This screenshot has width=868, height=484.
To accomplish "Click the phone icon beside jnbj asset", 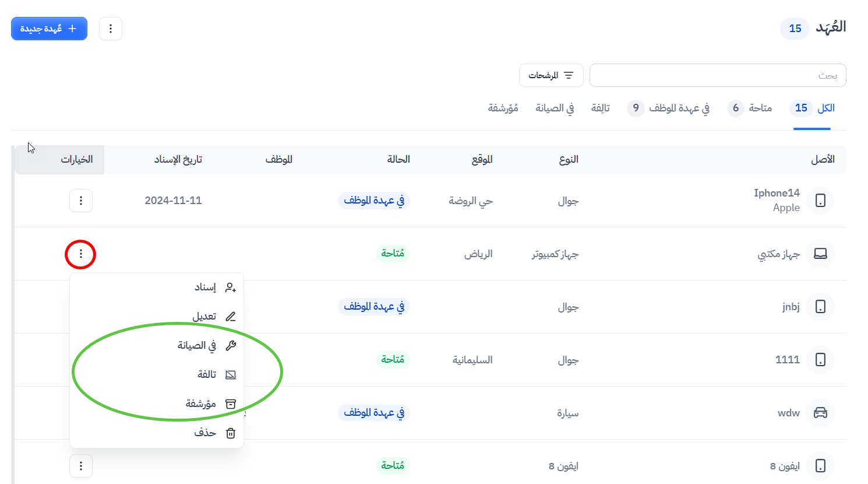I will pyautogui.click(x=820, y=307).
